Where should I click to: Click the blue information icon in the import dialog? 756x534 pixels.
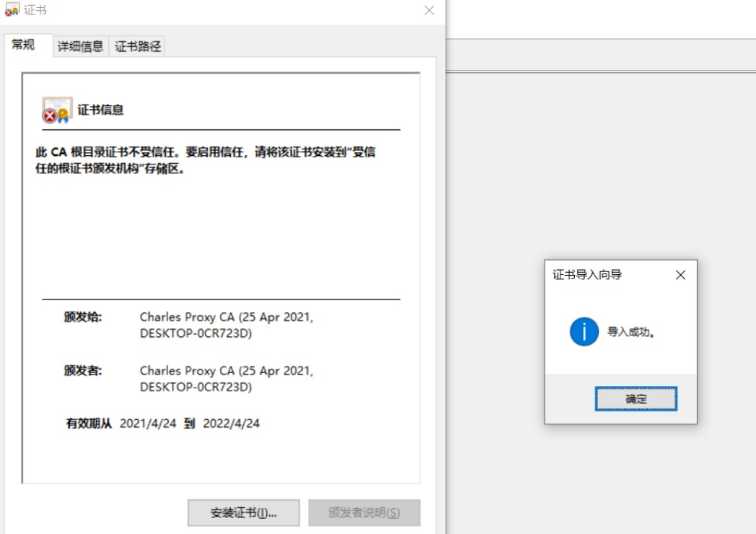pyautogui.click(x=584, y=332)
